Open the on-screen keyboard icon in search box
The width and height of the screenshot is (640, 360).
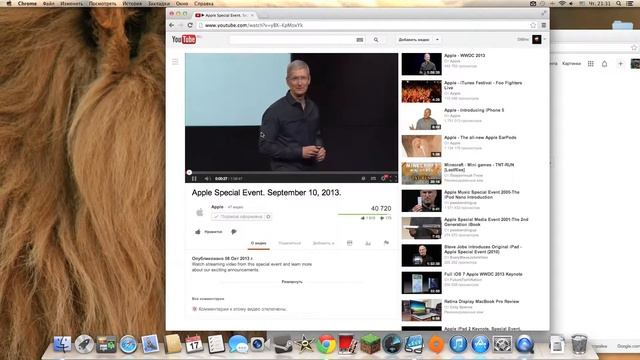coord(360,40)
